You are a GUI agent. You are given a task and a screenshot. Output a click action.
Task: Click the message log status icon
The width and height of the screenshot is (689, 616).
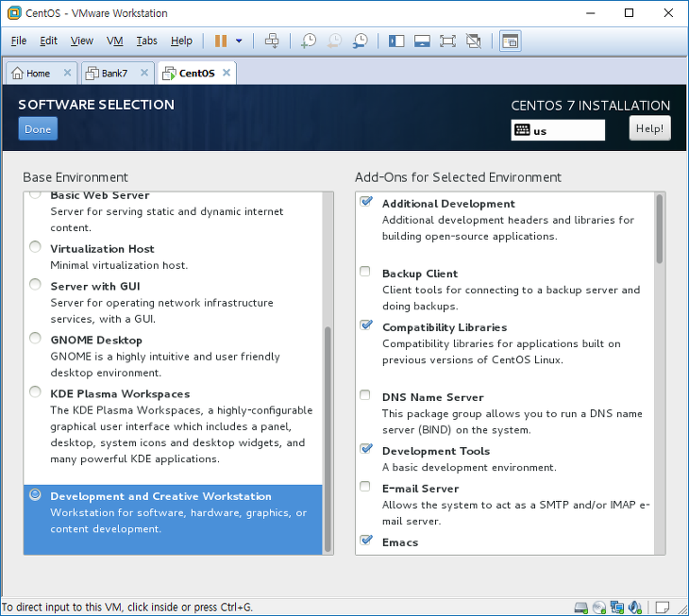click(x=662, y=608)
